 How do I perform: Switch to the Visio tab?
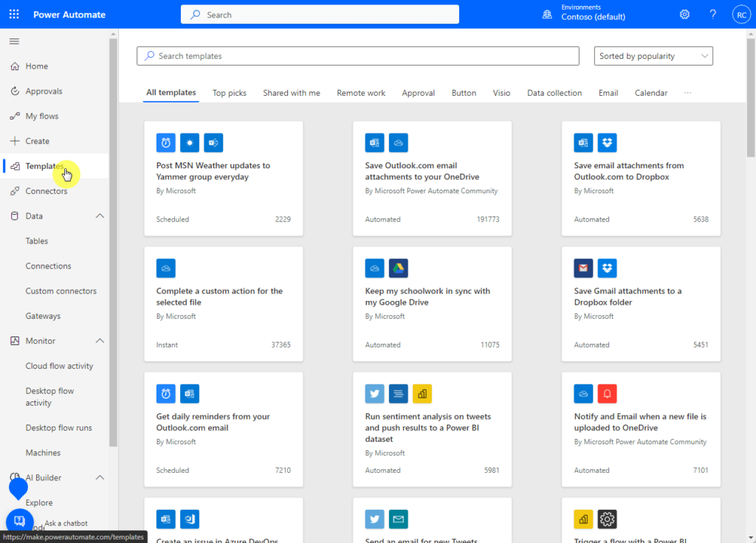(x=501, y=93)
